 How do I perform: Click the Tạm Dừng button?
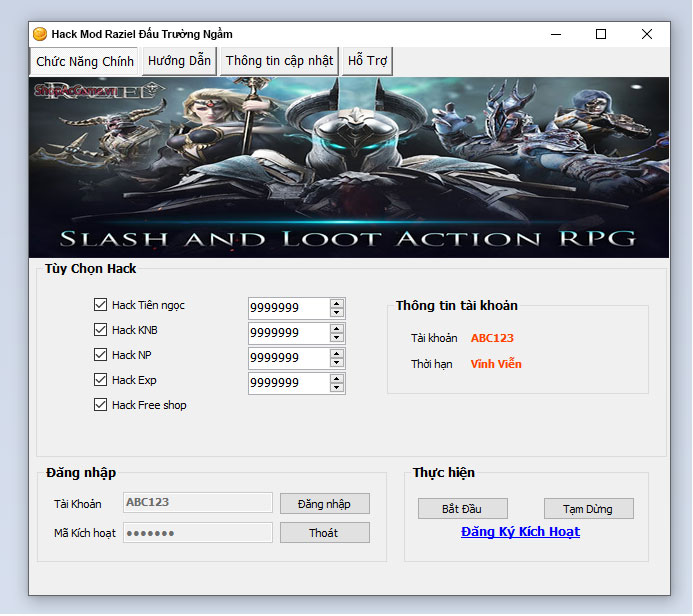click(588, 509)
